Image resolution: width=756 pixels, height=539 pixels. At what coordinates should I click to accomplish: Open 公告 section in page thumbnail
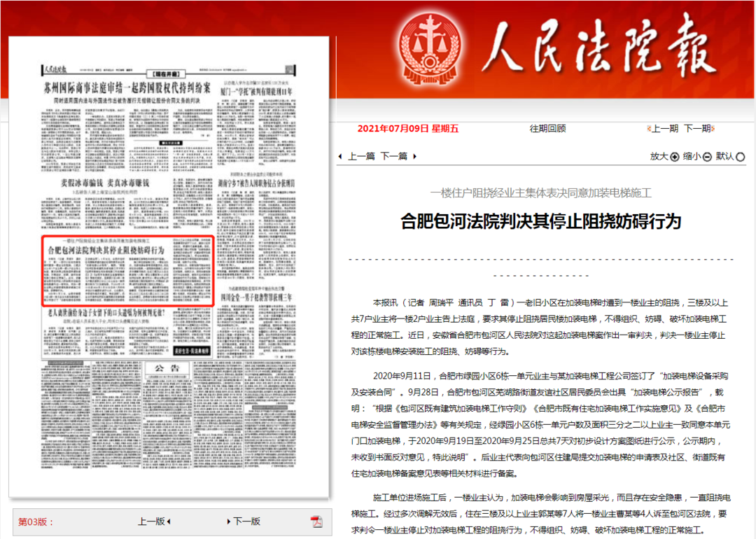167,368
